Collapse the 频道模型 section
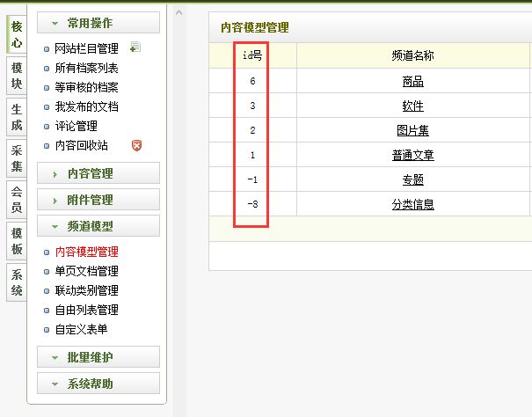Viewport: 532px width, 417px height. 98,226
